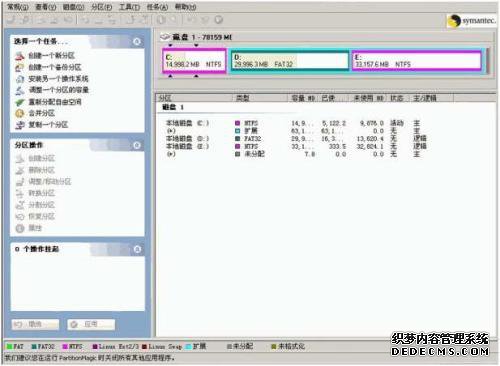The width and height of the screenshot is (500, 366).
Task: Click the 安装另一个操作系统 task icon
Action: pyautogui.click(x=20, y=79)
